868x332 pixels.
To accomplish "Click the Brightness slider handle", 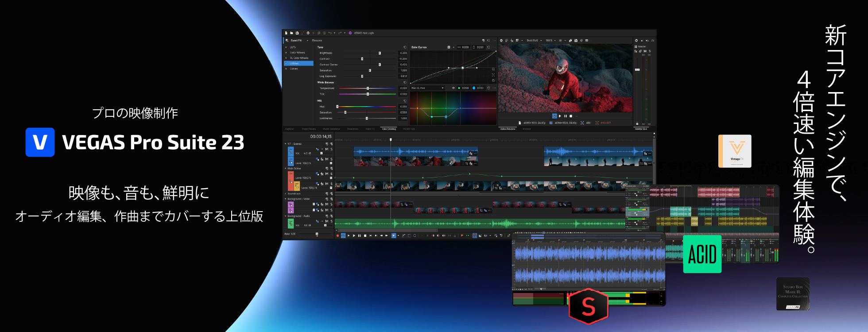I will coord(380,53).
